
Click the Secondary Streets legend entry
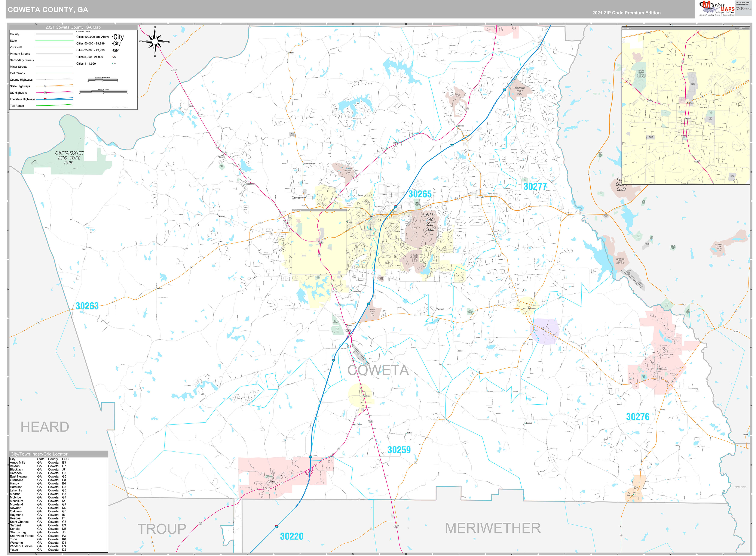[x=22, y=60]
